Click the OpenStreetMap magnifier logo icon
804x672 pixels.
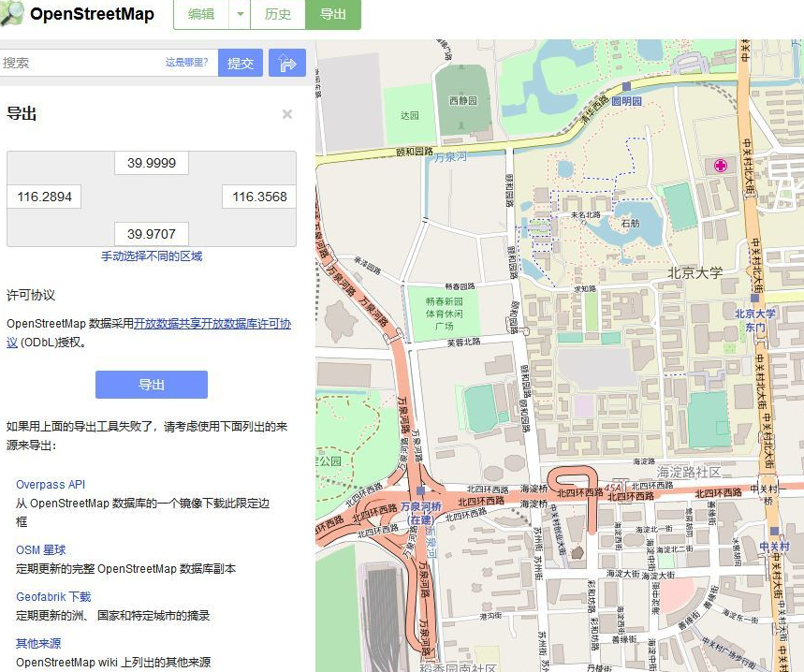point(11,12)
